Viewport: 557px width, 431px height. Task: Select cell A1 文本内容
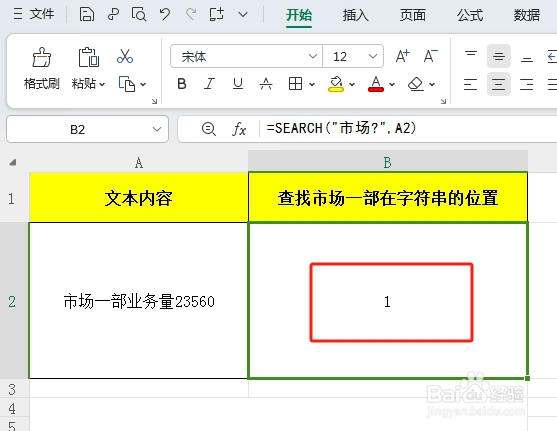point(139,198)
